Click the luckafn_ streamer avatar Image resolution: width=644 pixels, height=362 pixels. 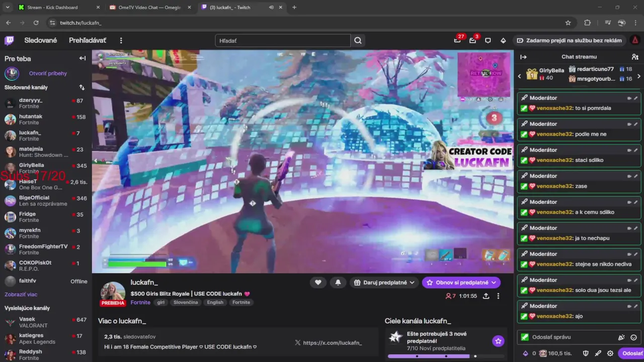coord(113,293)
